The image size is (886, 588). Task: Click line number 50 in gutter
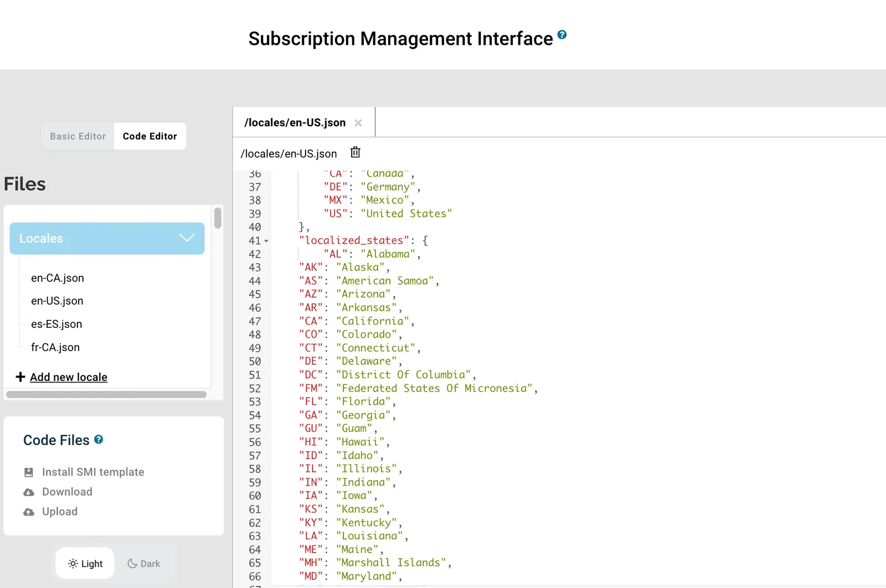[255, 362]
